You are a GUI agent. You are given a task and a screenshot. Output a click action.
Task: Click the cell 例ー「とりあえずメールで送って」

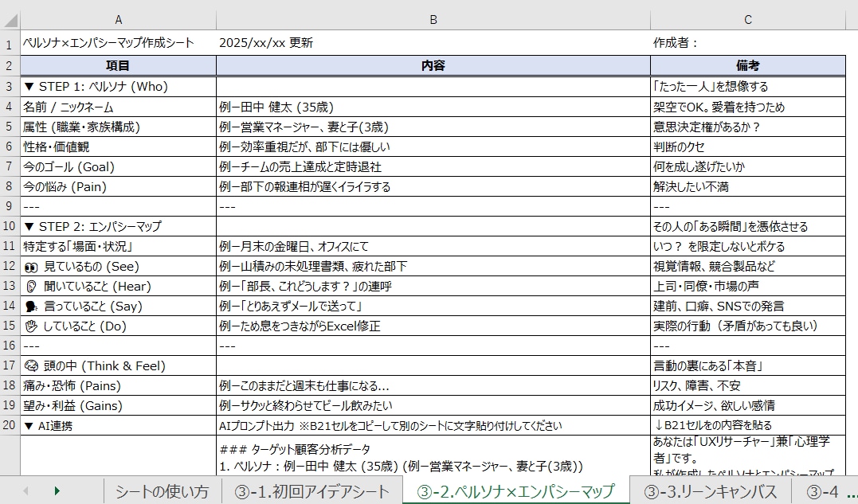pyautogui.click(x=433, y=306)
